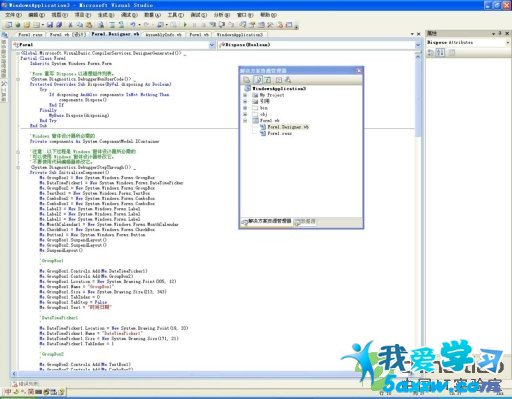
Task: Select WindowsApplication3 project node
Action: point(279,89)
